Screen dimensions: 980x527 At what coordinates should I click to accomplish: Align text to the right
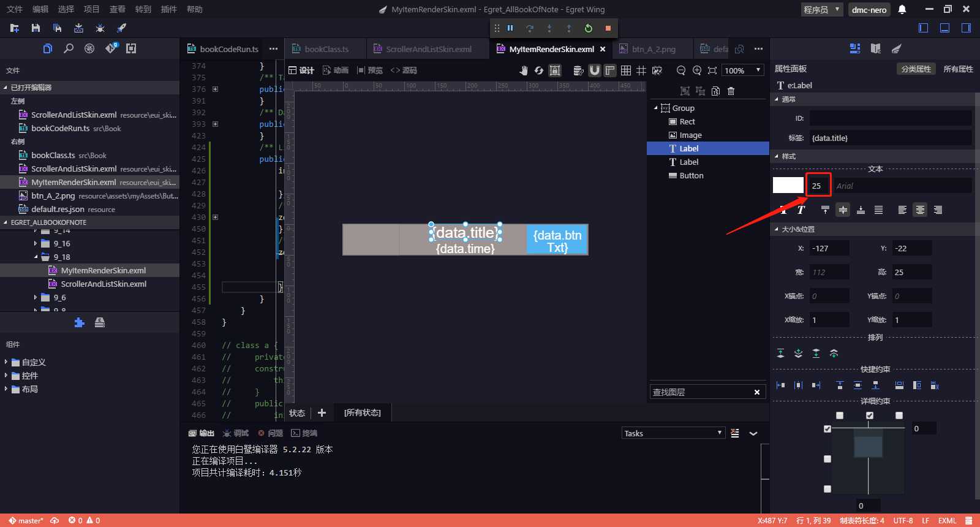[x=938, y=210]
